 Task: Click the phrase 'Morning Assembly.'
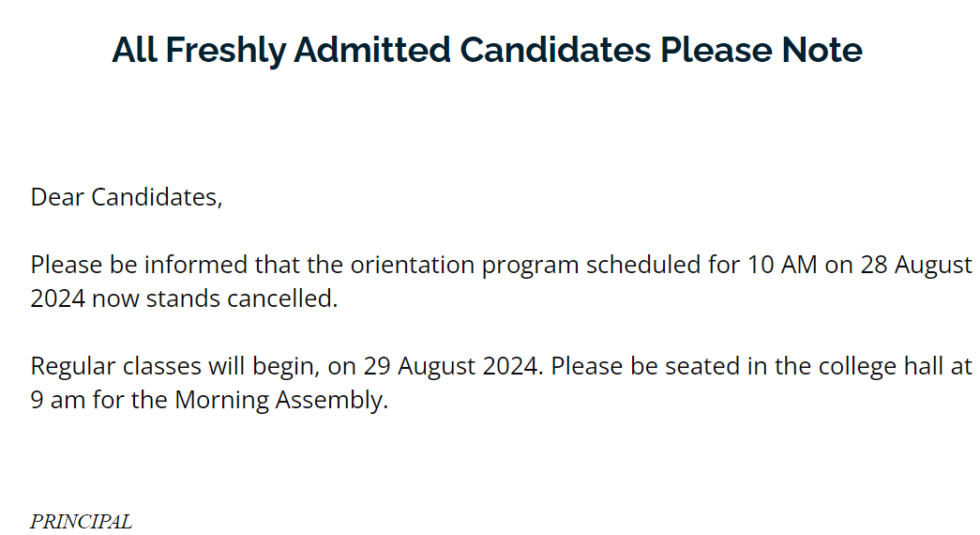point(281,401)
